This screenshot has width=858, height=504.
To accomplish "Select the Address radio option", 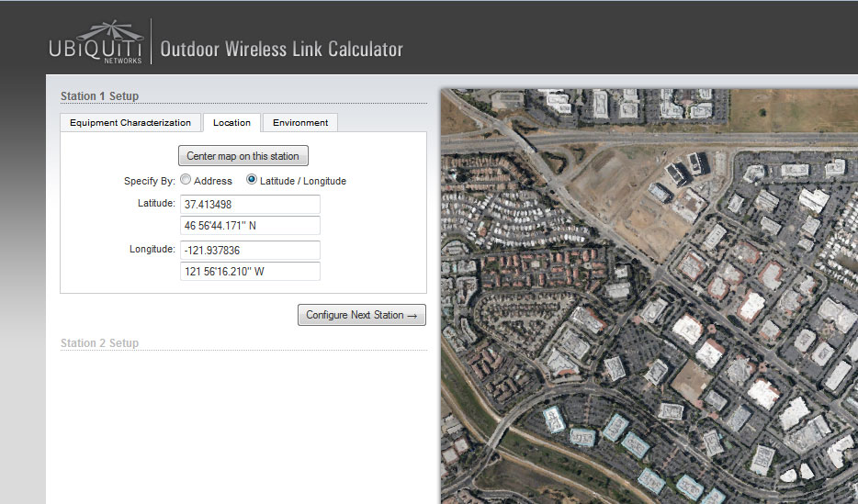I will pos(186,181).
